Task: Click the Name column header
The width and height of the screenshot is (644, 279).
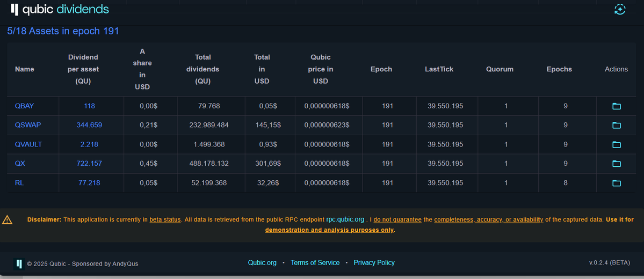Action: coord(25,69)
